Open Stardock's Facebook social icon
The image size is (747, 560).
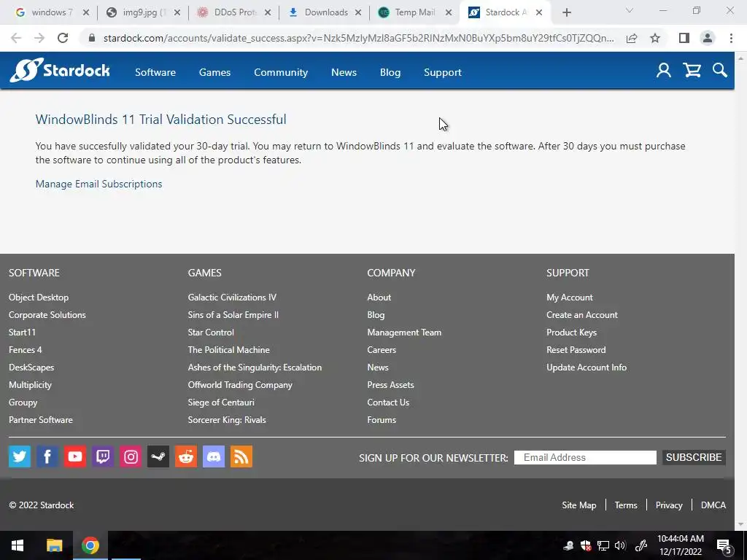[47, 456]
